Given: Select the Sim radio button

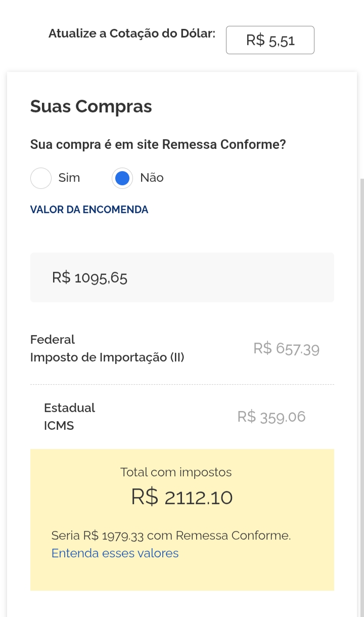Looking at the screenshot, I should point(41,178).
